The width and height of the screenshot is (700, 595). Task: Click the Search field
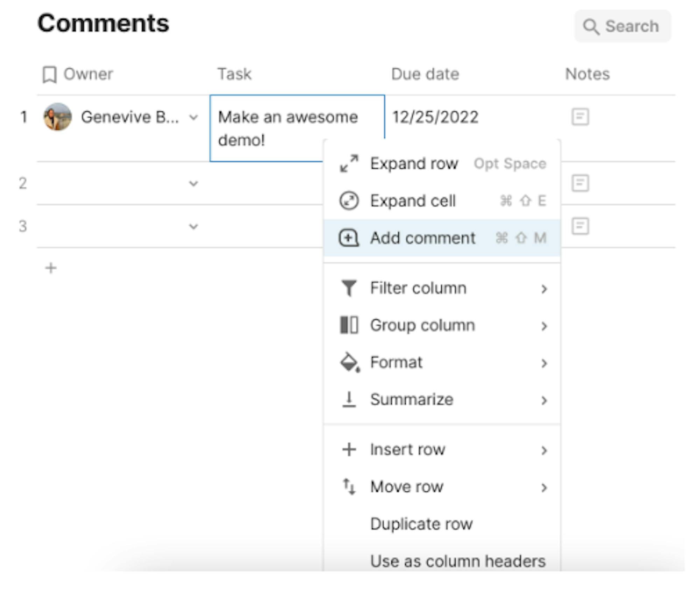(x=623, y=27)
